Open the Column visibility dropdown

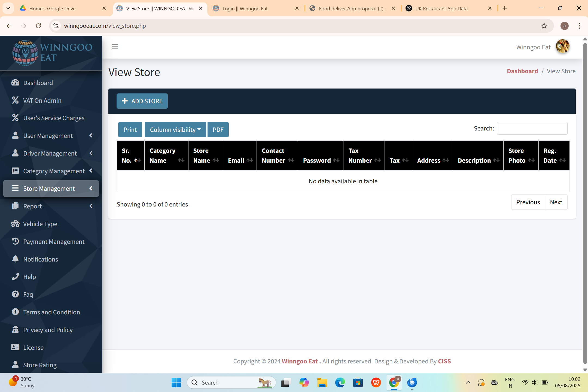[x=175, y=130]
